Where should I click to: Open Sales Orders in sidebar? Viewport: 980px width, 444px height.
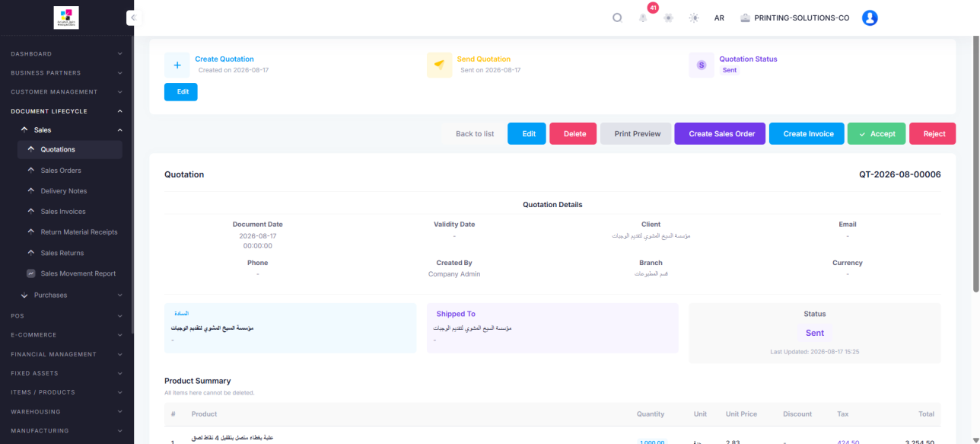[x=69, y=170]
